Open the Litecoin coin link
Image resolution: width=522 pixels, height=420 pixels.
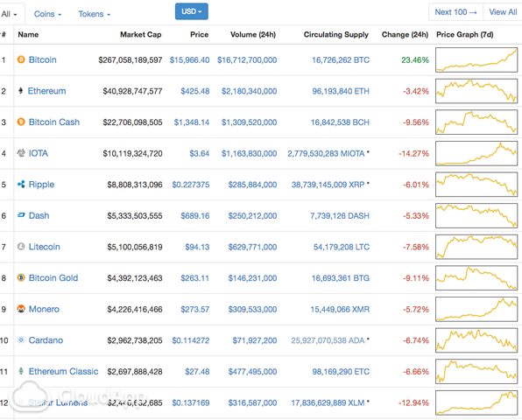click(x=45, y=247)
